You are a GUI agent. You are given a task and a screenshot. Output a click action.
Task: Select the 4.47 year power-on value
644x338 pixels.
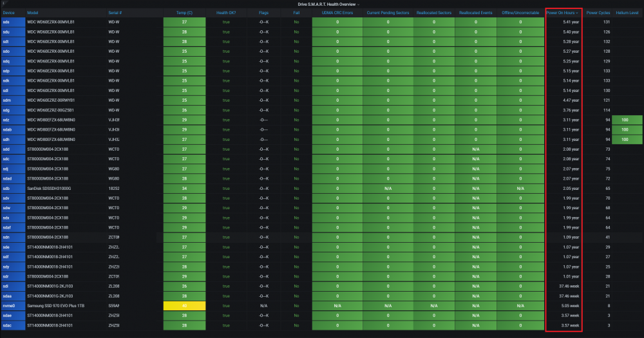pos(571,100)
